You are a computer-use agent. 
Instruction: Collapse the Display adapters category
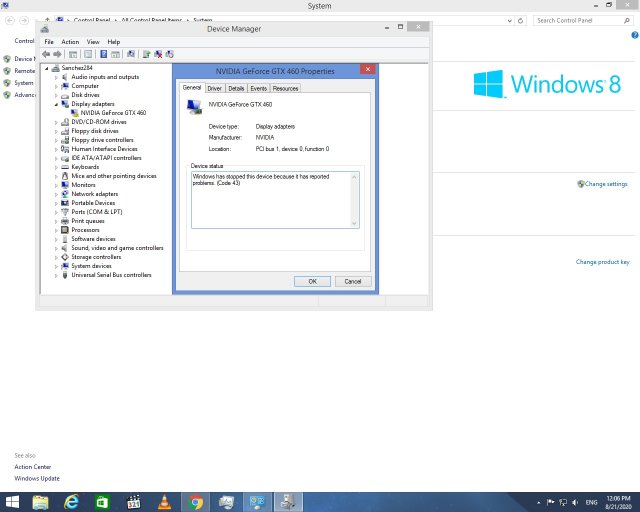(56, 104)
